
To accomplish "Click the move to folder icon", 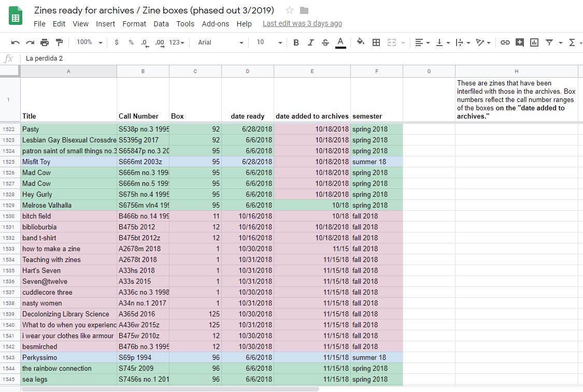I will (x=304, y=10).
